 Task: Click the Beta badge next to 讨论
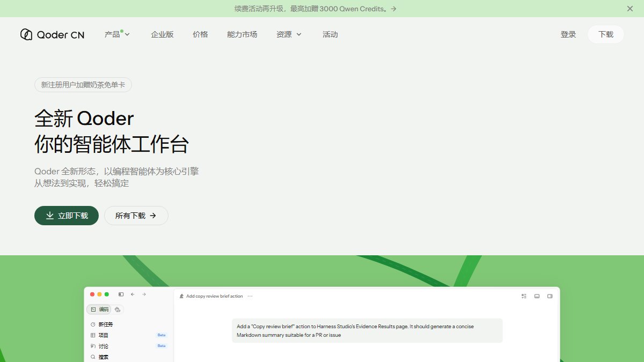coord(162,346)
